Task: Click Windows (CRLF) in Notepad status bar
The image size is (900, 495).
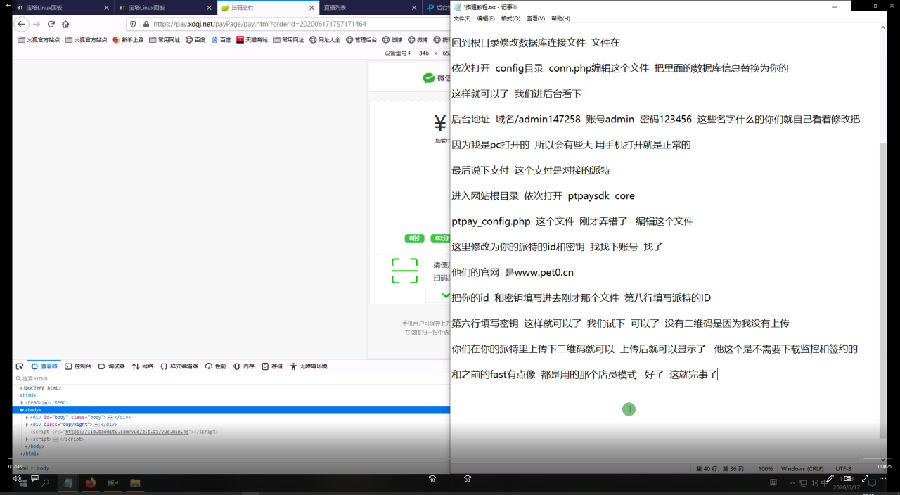Action: (802, 469)
